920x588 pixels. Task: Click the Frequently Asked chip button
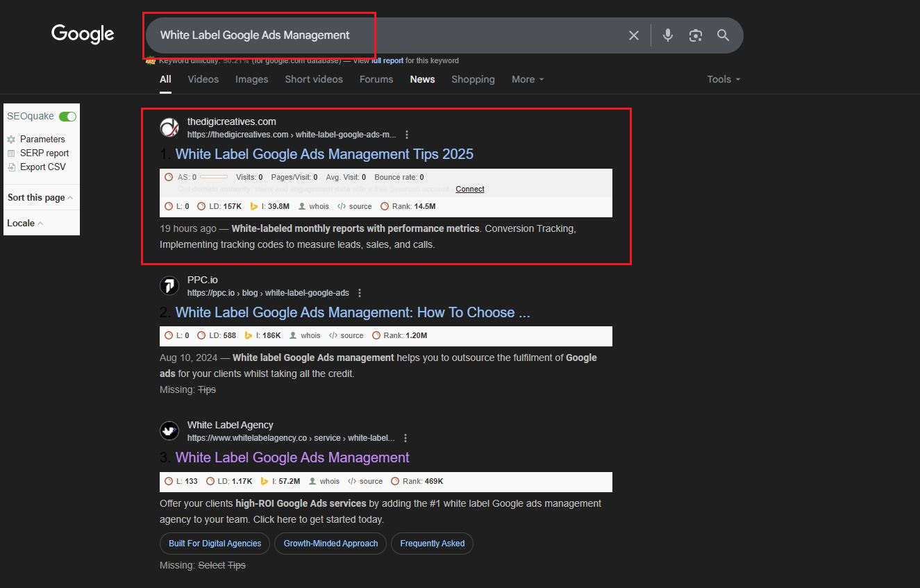[x=432, y=544]
